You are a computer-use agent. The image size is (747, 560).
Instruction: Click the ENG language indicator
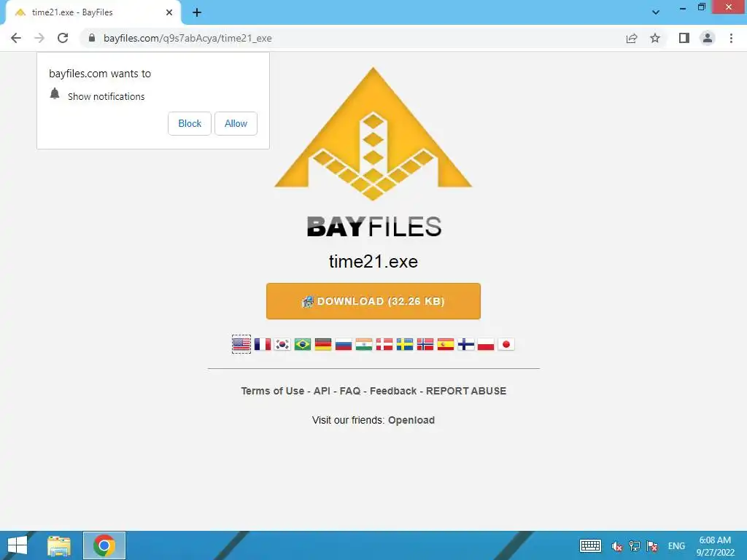(x=676, y=546)
